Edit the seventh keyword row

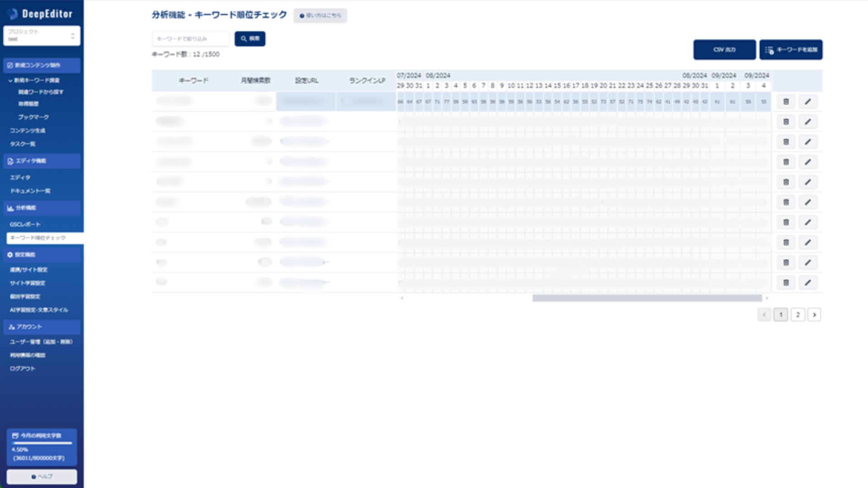(808, 222)
